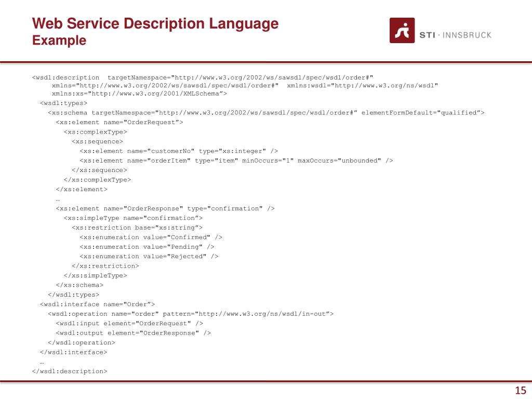The height and width of the screenshot is (399, 532).
Task: Click the closing </xs:simpleType> tag
Action: click(x=96, y=275)
